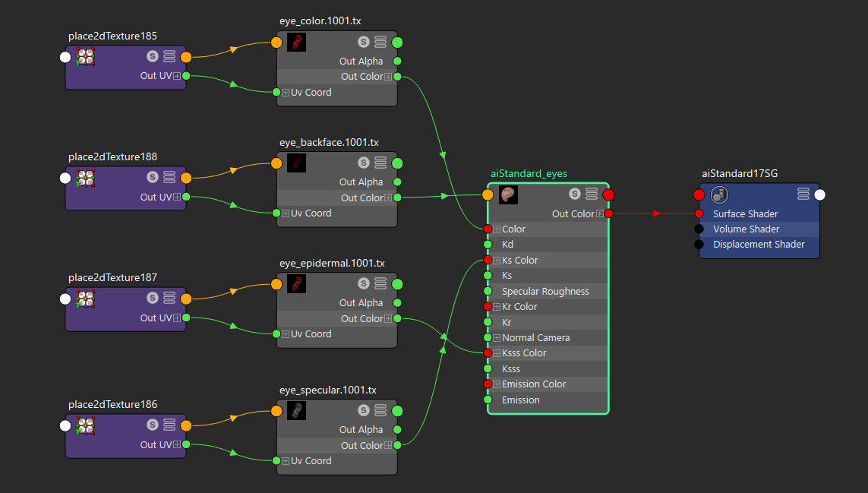Click the red Emission Color port
The width and height of the screenshot is (868, 493).
[x=488, y=384]
